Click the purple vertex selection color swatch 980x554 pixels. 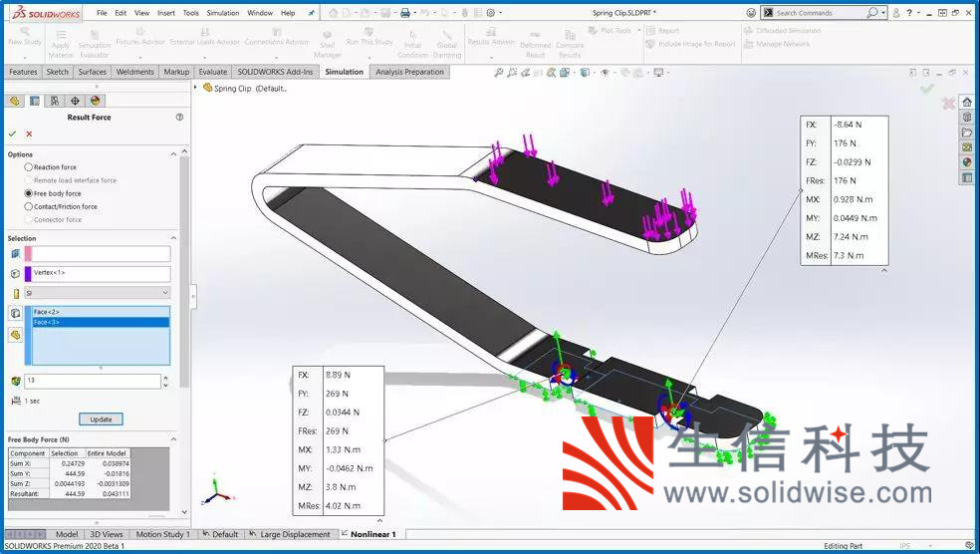(x=28, y=273)
